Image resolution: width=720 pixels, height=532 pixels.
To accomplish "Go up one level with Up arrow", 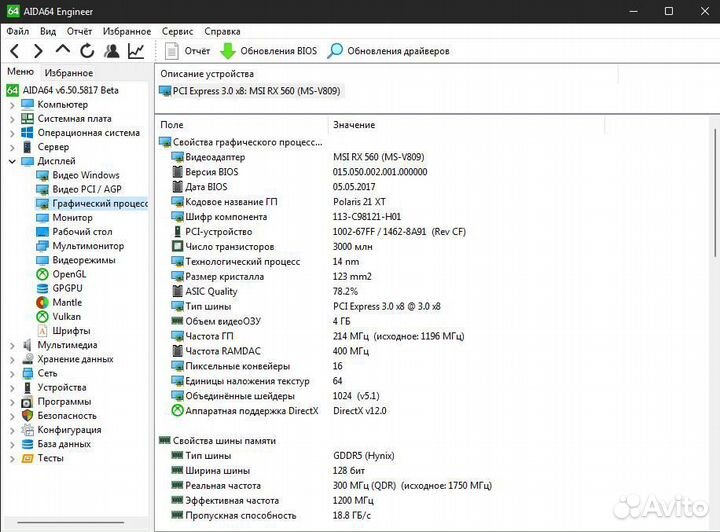I will tap(62, 51).
